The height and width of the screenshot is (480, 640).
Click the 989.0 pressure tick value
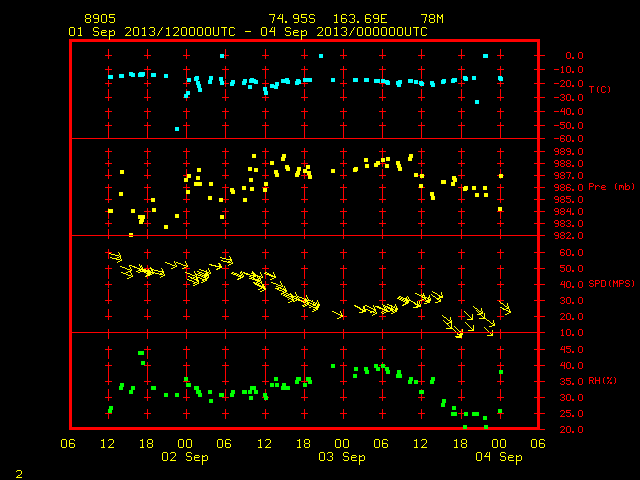pos(568,151)
